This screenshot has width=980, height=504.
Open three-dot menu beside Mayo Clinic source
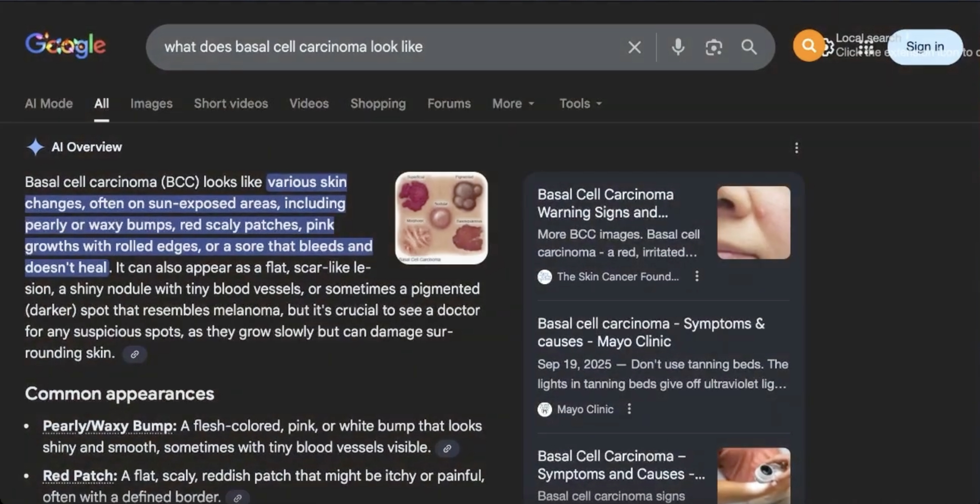click(629, 409)
